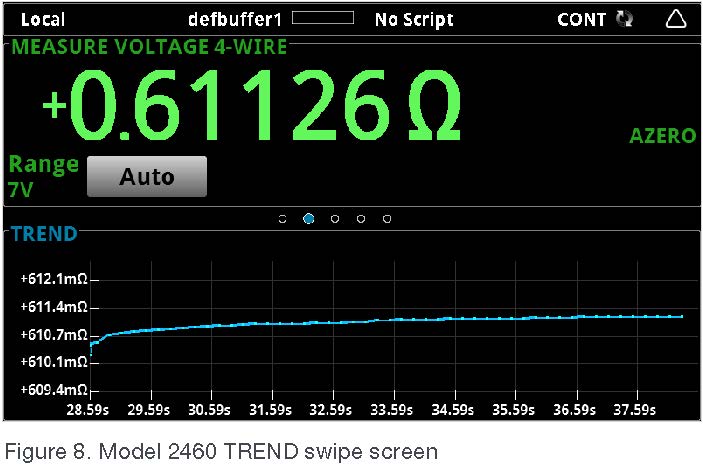This screenshot has width=703, height=464.
Task: Tap the event log triangle icon
Action: tap(676, 19)
